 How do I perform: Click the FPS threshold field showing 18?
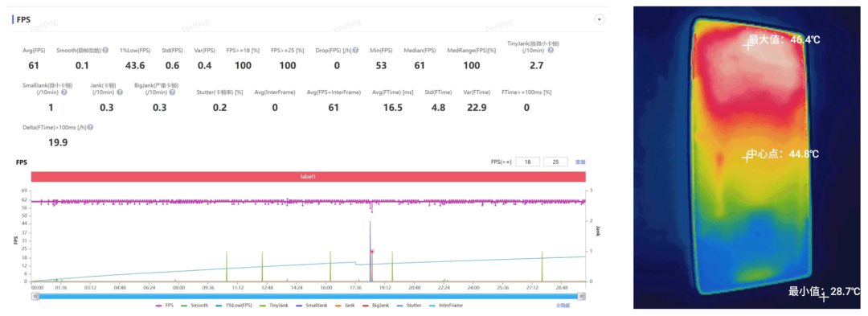point(527,162)
